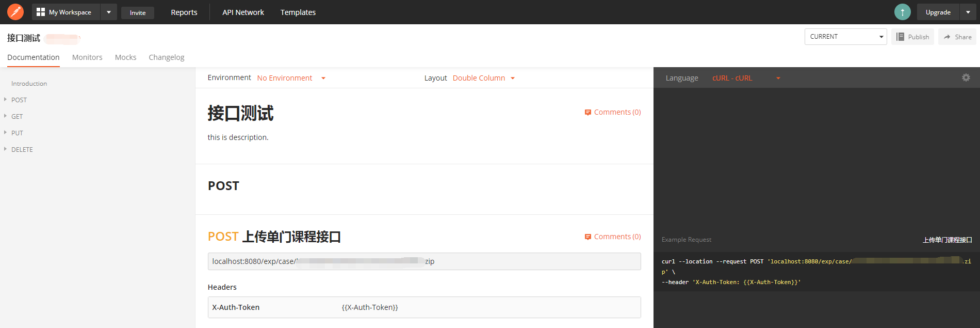Click the Upgrade button
Viewport: 980px width, 328px height.
[x=938, y=12]
